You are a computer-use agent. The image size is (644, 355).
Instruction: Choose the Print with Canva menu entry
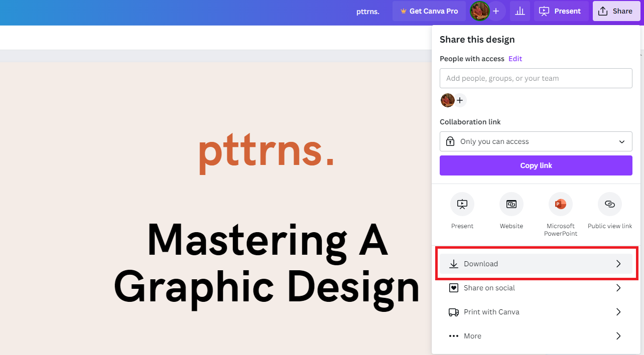pos(536,312)
